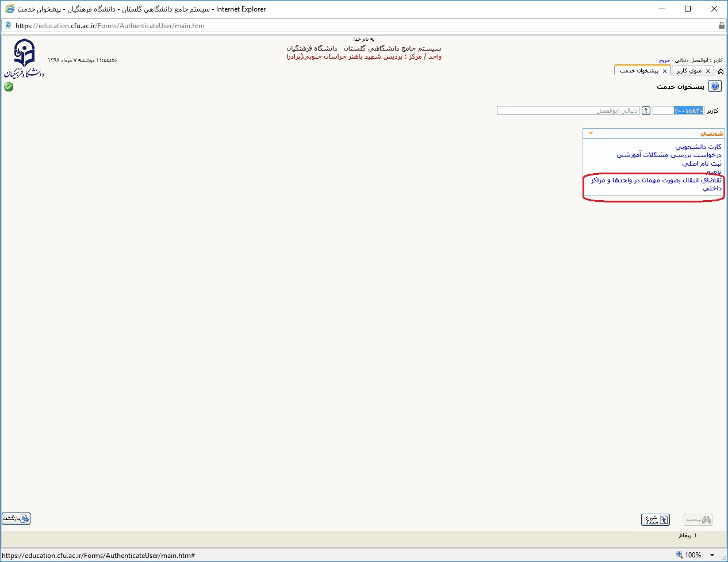This screenshot has width=728, height=562.
Task: Switch to the منوی کاربر tab
Action: [x=689, y=71]
